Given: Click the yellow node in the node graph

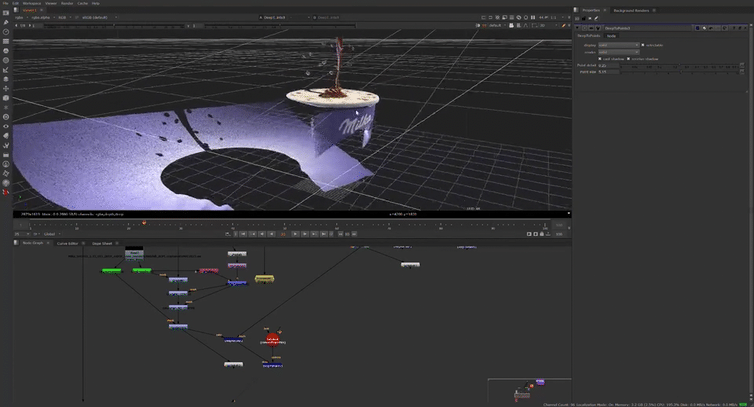Looking at the screenshot, I should click(x=264, y=278).
